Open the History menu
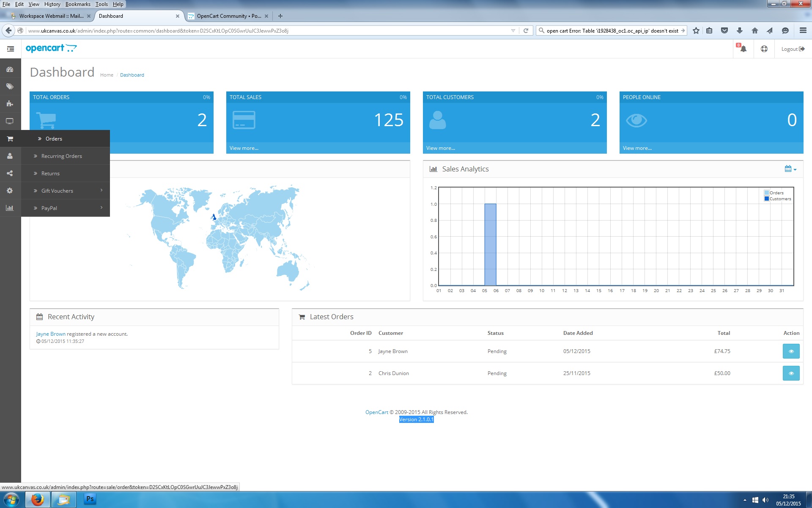812x508 pixels. tap(52, 4)
